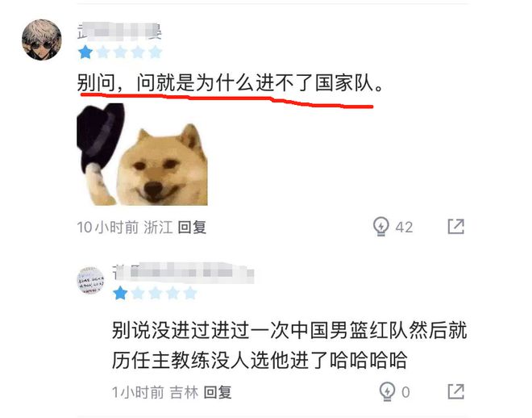
Task: Open the first commenter's sunglasses avatar
Action: coord(42,40)
